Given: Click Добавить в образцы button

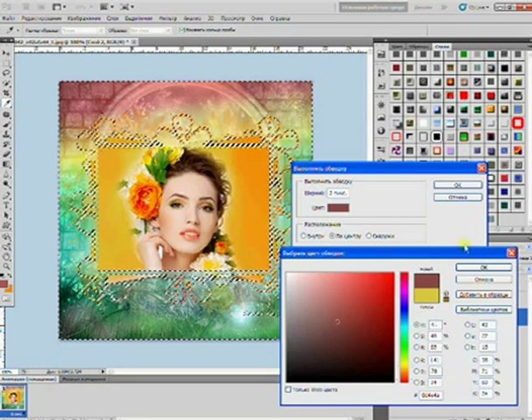Looking at the screenshot, I should [484, 295].
